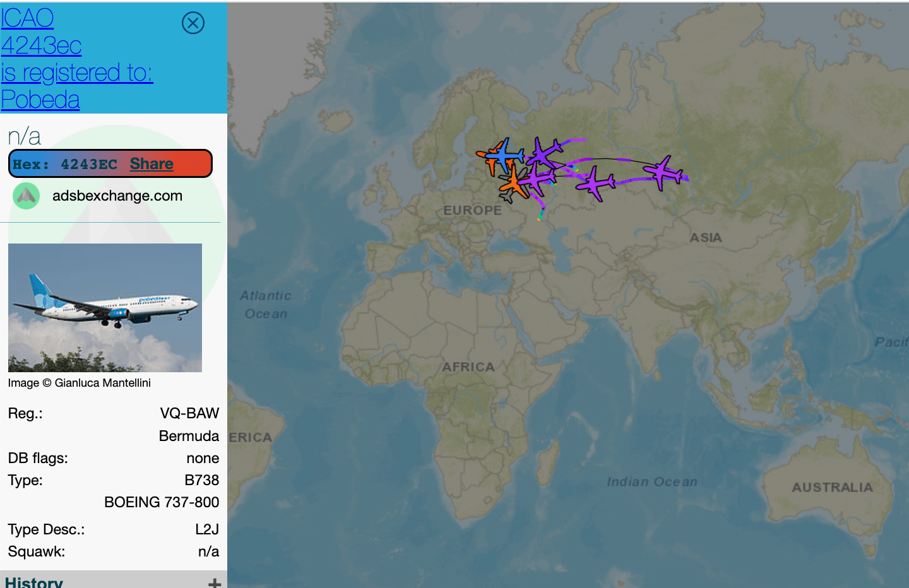Click the 'ASIA' label on the map
The image size is (909, 588).
coord(705,238)
